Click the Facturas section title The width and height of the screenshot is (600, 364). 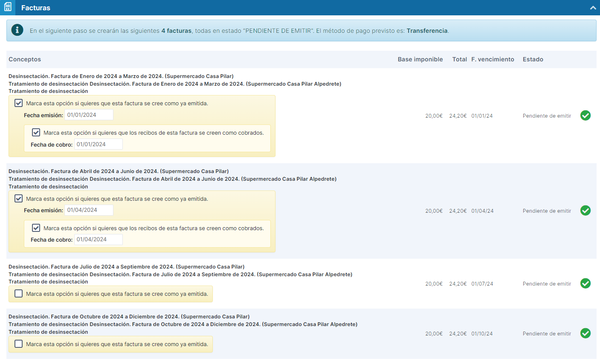click(36, 8)
